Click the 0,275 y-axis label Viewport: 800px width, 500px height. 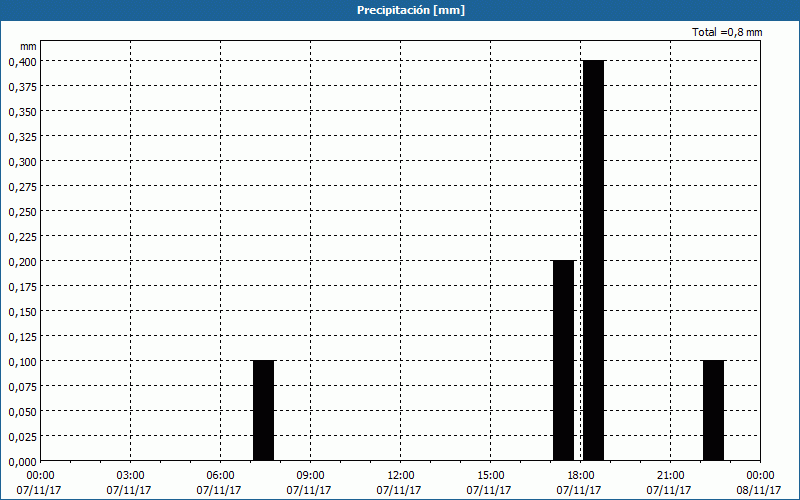(22, 186)
